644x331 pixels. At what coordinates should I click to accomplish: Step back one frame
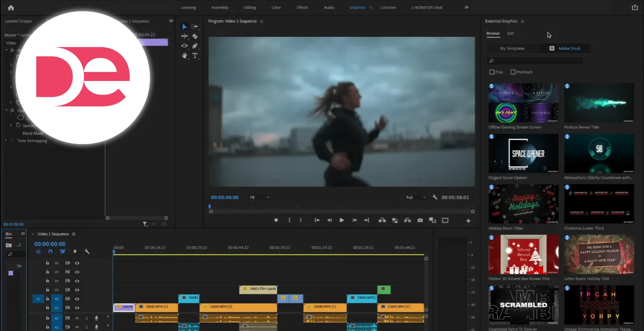pos(330,220)
